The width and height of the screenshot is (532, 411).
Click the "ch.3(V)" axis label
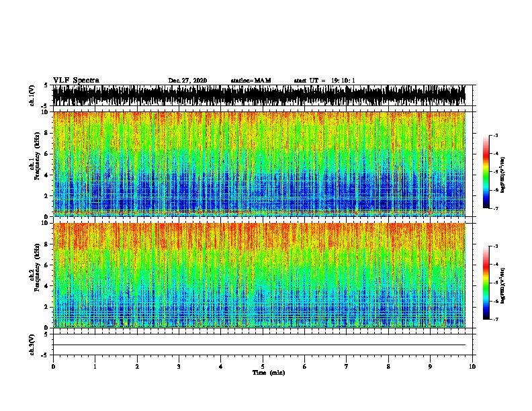click(x=32, y=345)
